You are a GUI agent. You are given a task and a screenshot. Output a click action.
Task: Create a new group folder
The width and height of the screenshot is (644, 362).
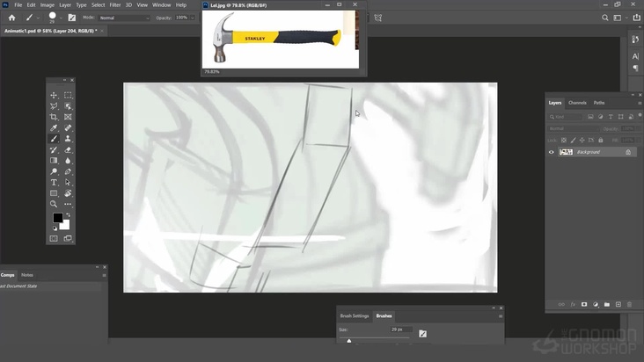click(x=607, y=305)
